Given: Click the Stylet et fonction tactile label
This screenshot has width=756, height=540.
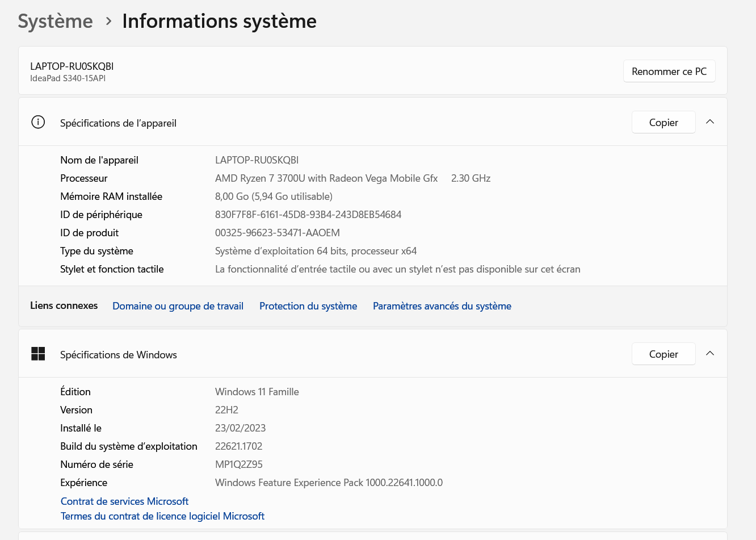Looking at the screenshot, I should point(112,269).
